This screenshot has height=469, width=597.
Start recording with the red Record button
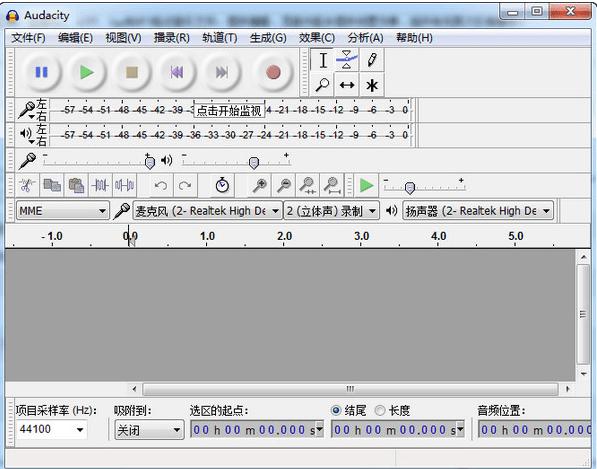273,72
